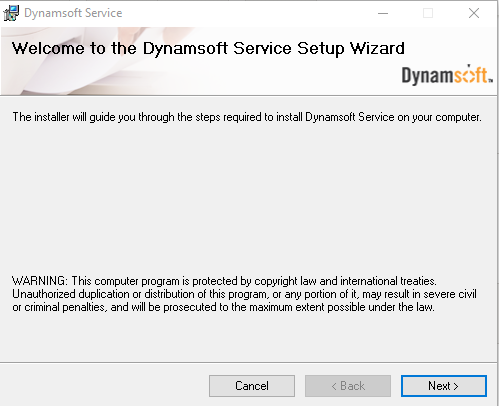Viewport: 499px width, 406px height.
Task: Select the Dynamsoft Service title bar text
Action: click(x=73, y=13)
